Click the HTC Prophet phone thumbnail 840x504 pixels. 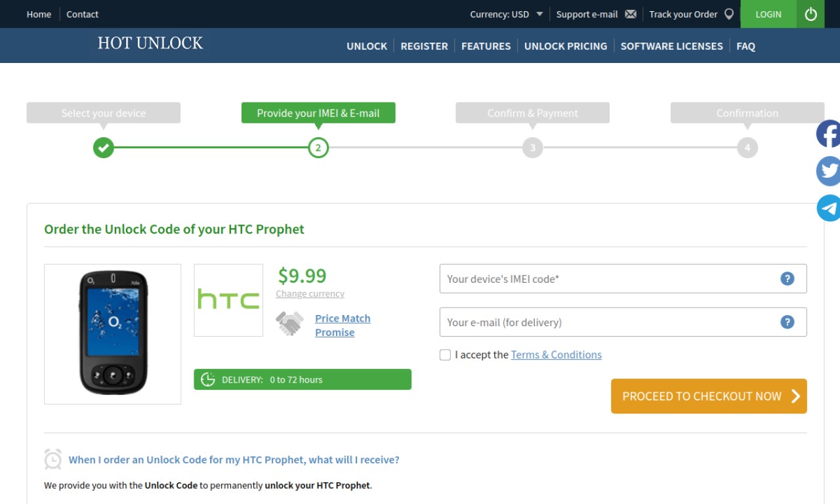tap(113, 334)
